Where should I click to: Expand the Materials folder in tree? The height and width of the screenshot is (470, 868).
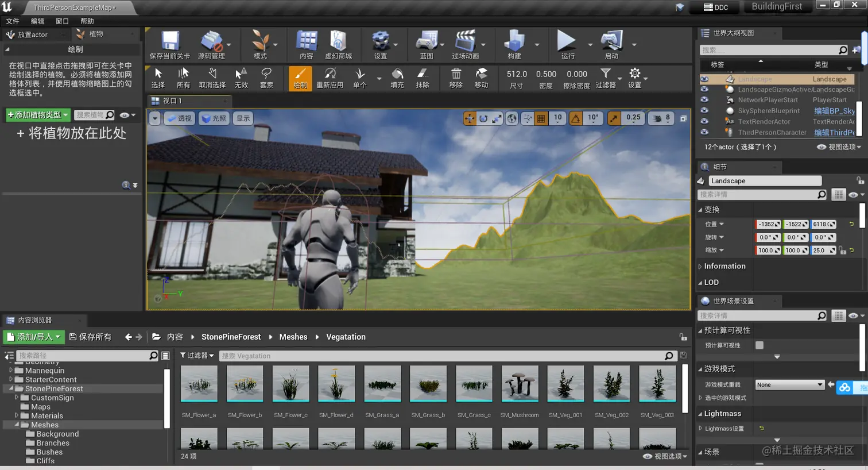coord(17,415)
